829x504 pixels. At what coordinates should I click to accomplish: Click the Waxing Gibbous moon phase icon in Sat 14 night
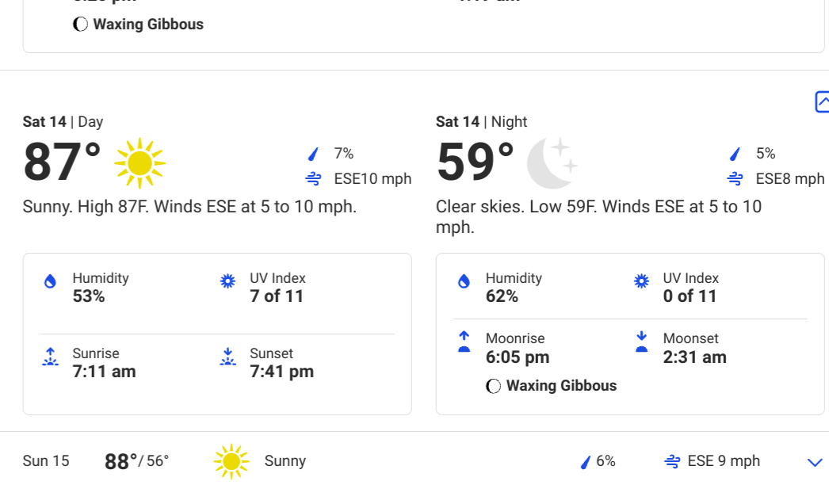click(493, 387)
